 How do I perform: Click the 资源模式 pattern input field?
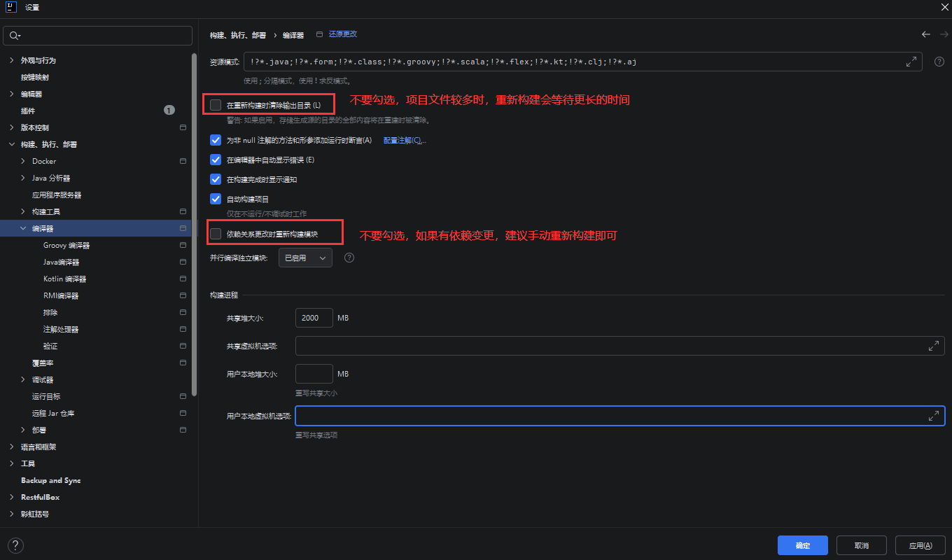pos(583,62)
